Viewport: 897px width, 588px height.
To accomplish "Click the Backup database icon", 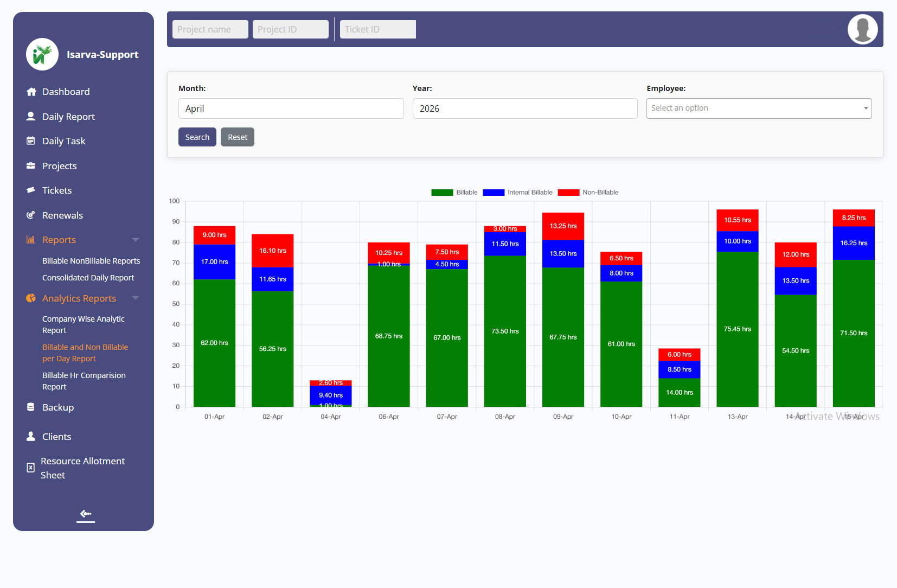I will point(31,407).
